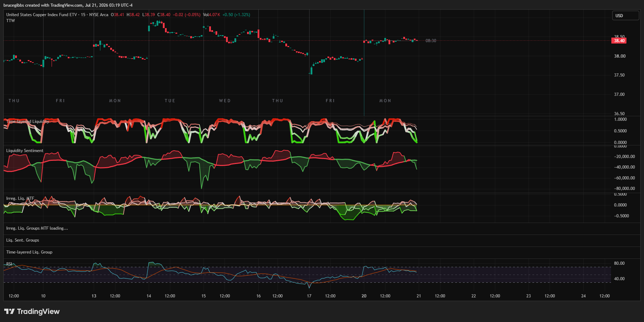Select the Liquidity Sentiment indicator label
The width and height of the screenshot is (644, 322).
point(25,151)
